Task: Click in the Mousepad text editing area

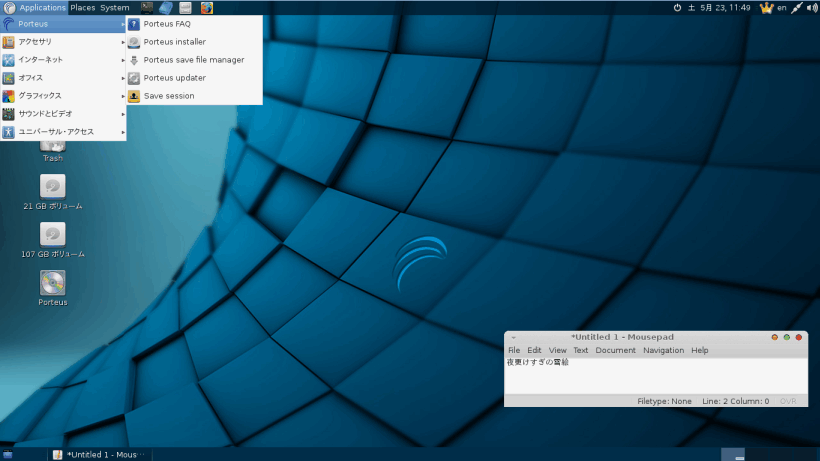Action: click(656, 376)
